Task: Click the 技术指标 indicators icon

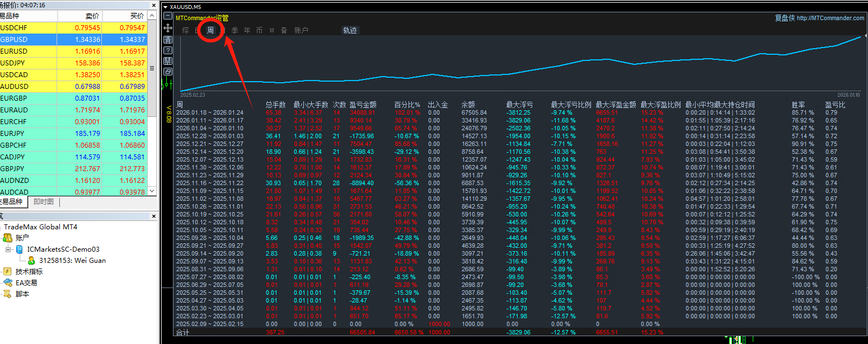Action: point(8,271)
